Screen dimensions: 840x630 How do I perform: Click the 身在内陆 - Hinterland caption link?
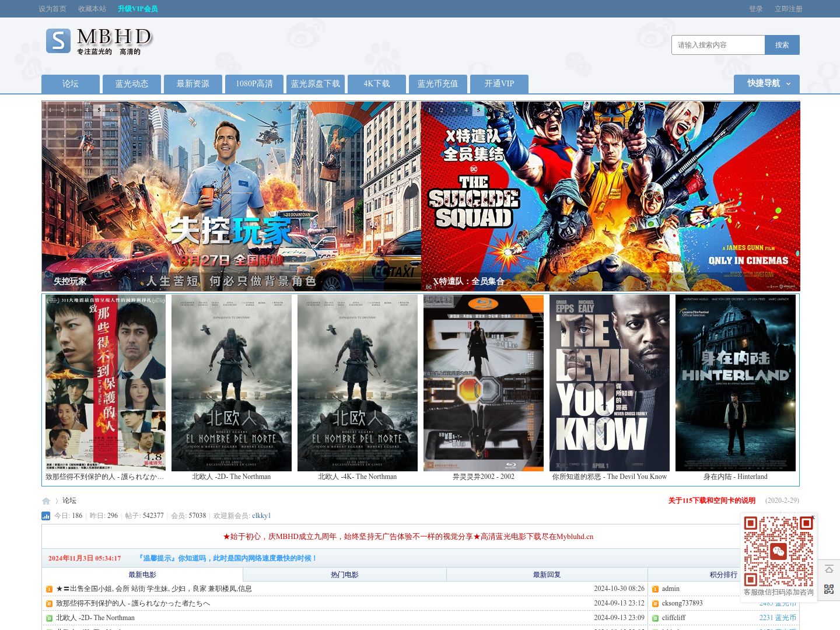click(x=736, y=477)
